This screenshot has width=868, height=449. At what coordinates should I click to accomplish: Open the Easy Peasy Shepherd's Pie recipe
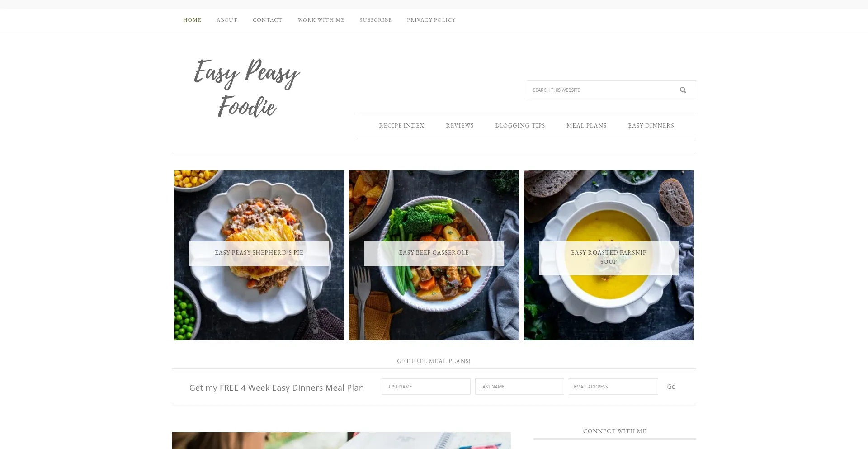click(x=259, y=253)
